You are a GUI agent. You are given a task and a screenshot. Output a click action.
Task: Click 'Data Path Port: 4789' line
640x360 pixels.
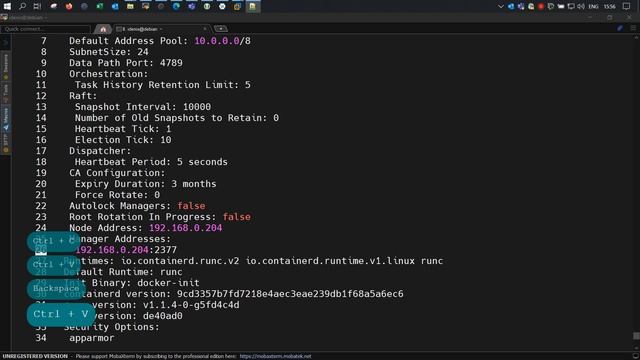[x=126, y=63]
